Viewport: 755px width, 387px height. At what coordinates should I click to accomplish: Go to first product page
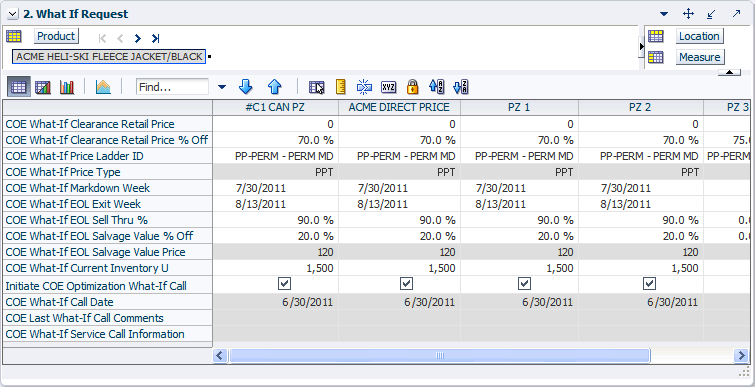(x=102, y=38)
